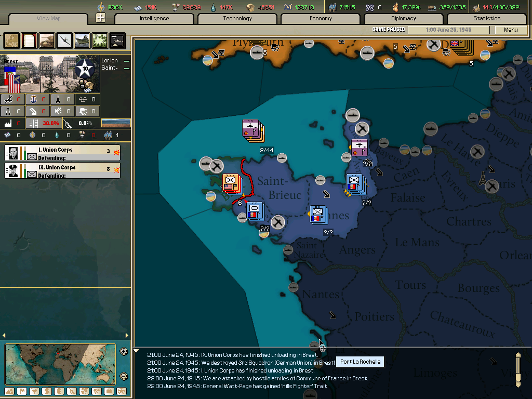Switch to political map mode (flag icon)
532x399 pixels.
21,391
